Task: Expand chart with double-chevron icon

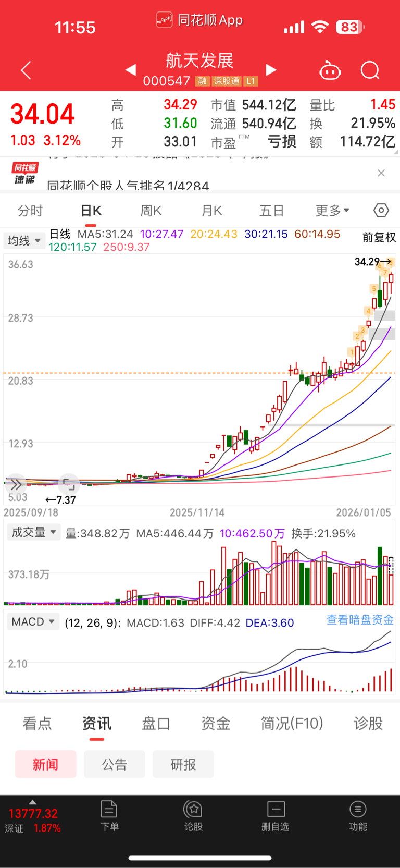Action: [x=16, y=485]
